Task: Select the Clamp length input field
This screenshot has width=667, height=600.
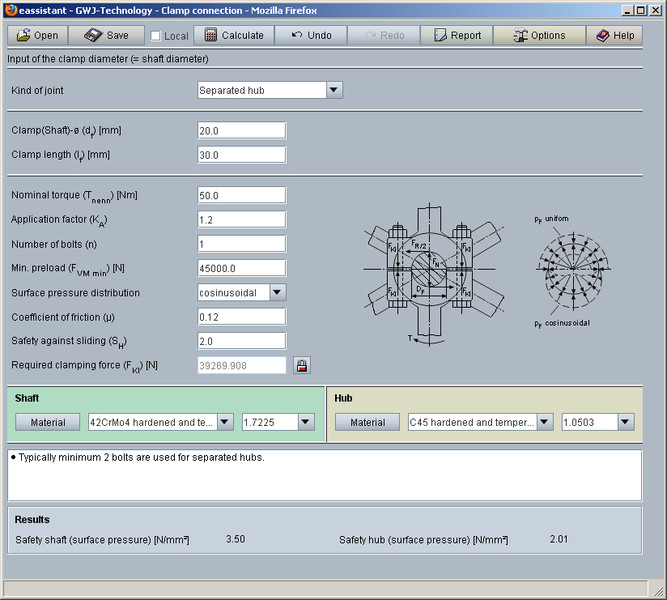Action: (x=241, y=155)
